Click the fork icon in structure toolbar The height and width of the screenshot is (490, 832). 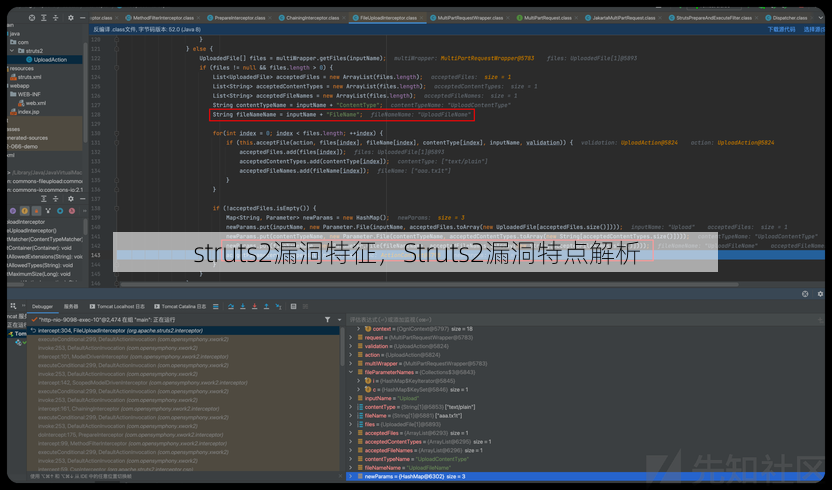point(48,211)
